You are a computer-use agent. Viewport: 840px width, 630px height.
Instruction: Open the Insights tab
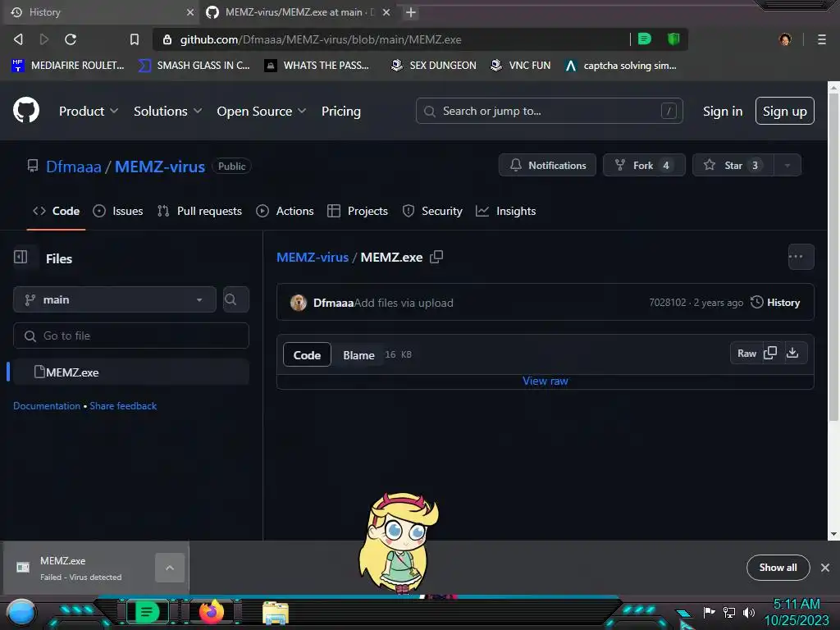pos(505,211)
